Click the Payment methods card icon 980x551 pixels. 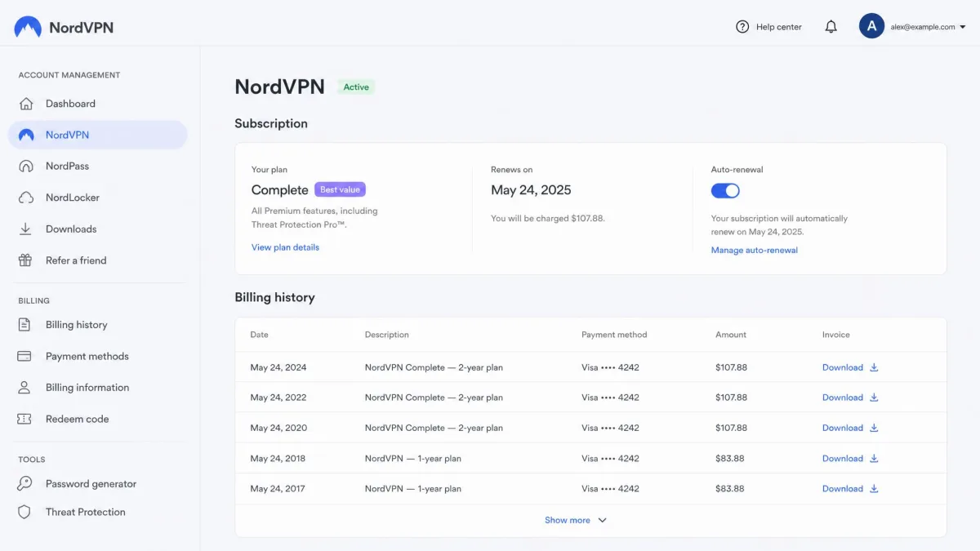click(x=24, y=356)
